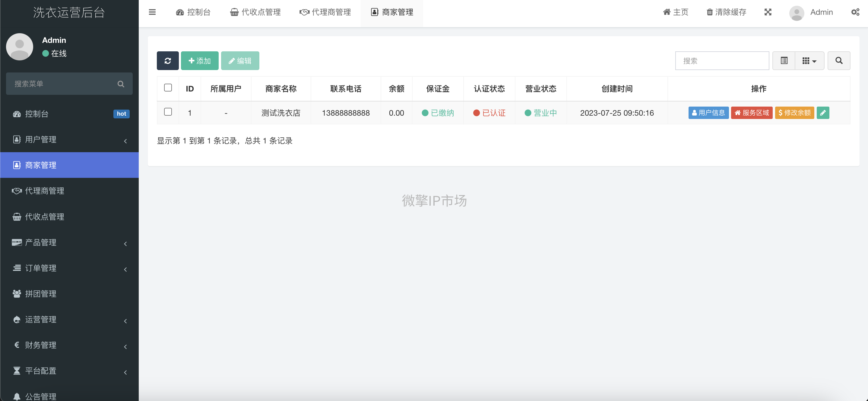Click the magnifier icon in sidebar search
The image size is (868, 401).
click(121, 84)
